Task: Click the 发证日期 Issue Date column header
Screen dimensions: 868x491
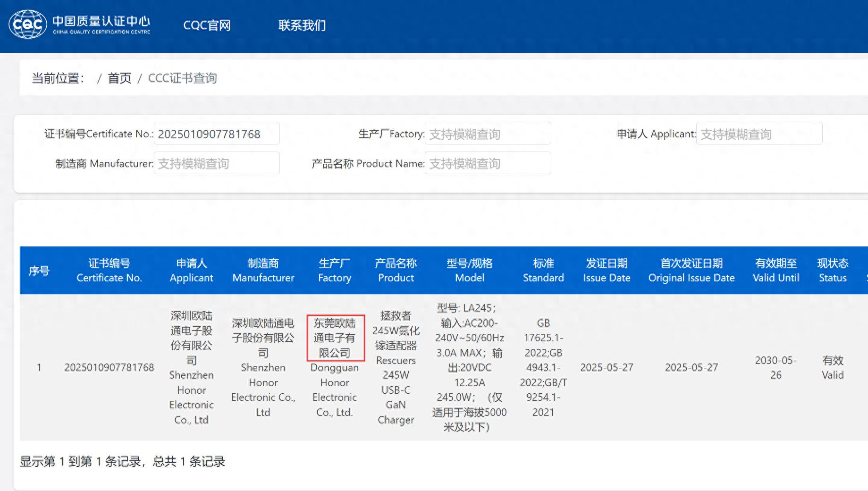Action: coord(607,271)
